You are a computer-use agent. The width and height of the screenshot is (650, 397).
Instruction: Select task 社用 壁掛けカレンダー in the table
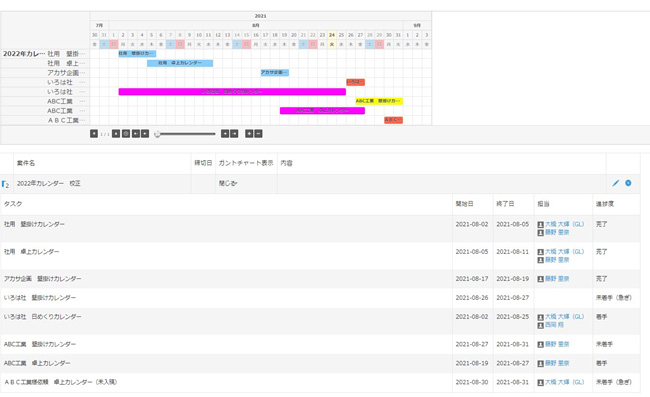point(34,224)
